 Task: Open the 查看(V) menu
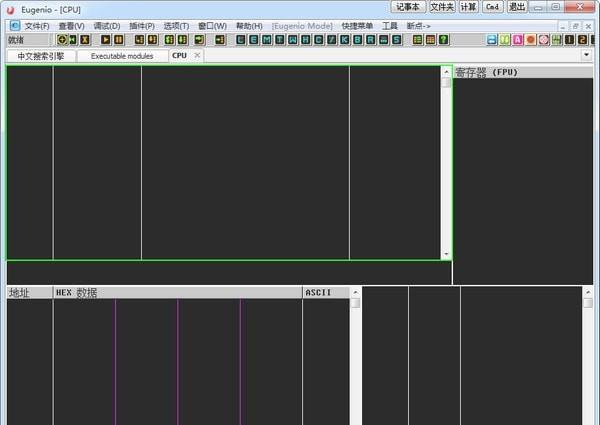72,26
